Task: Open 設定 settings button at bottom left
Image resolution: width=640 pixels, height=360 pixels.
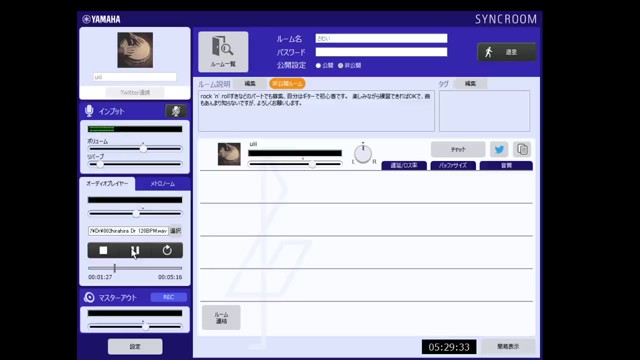Action: [x=135, y=347]
